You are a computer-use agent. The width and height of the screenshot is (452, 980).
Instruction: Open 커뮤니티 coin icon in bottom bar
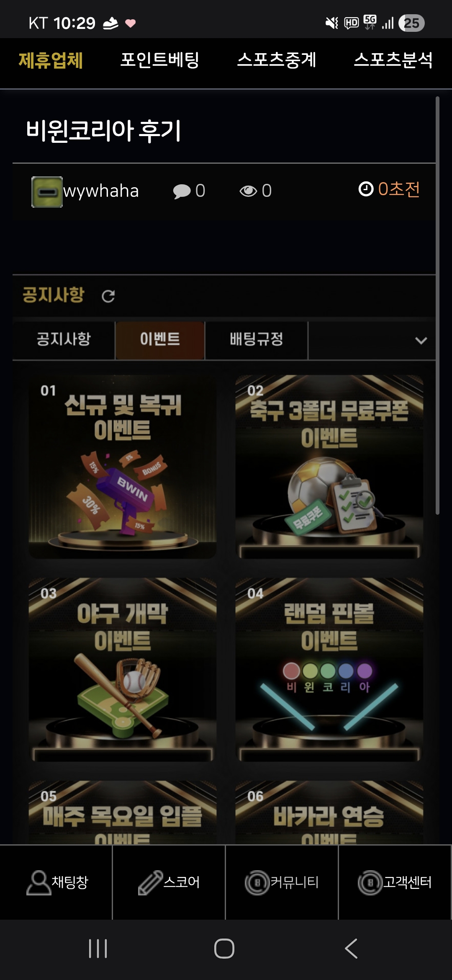point(257,882)
